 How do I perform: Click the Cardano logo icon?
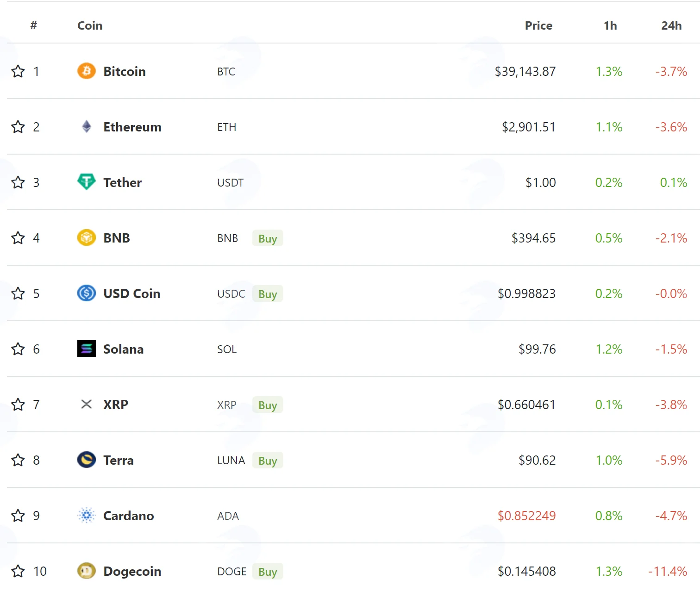86,515
